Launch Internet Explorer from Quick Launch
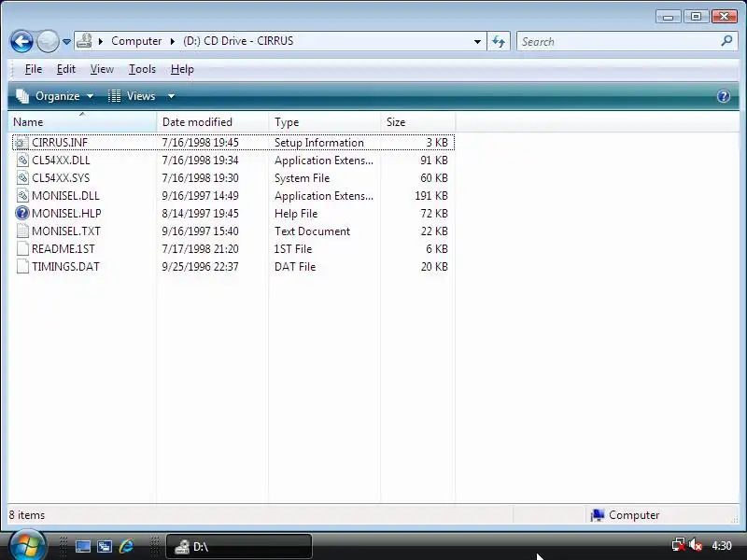Viewport: 747px width, 560px height. tap(126, 546)
